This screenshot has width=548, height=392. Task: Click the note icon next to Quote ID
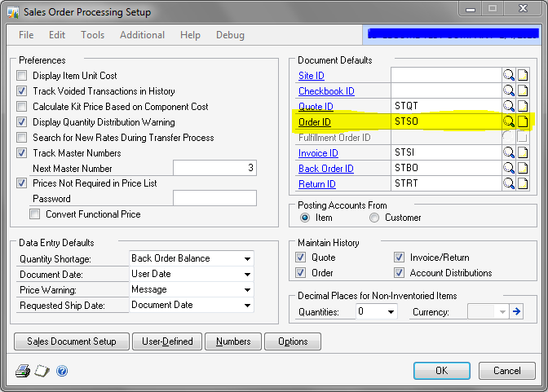click(523, 107)
